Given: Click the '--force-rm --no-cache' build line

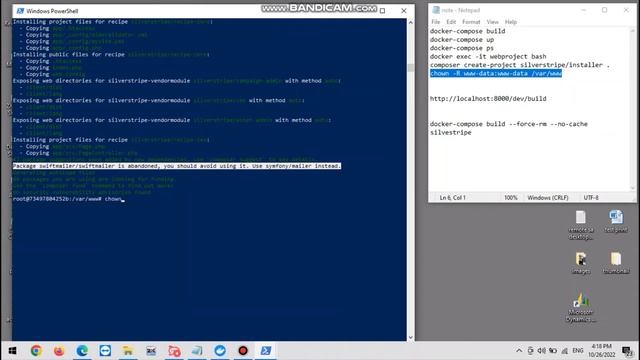Looking at the screenshot, I should point(509,124).
